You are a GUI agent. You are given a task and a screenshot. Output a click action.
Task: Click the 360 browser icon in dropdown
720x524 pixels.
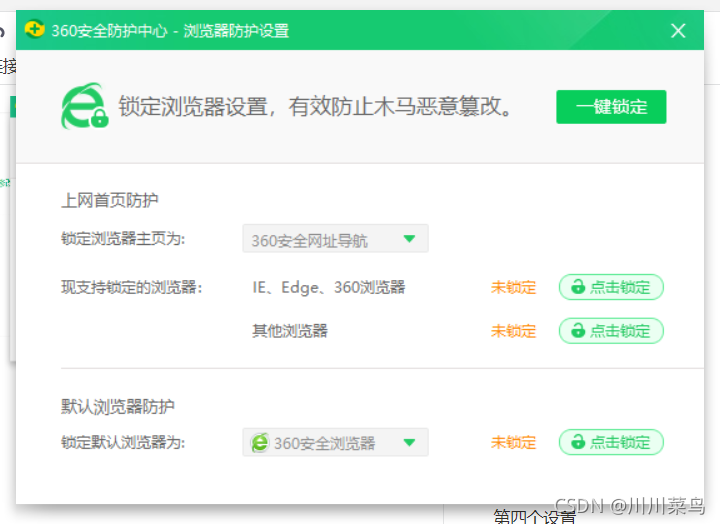[x=259, y=443]
